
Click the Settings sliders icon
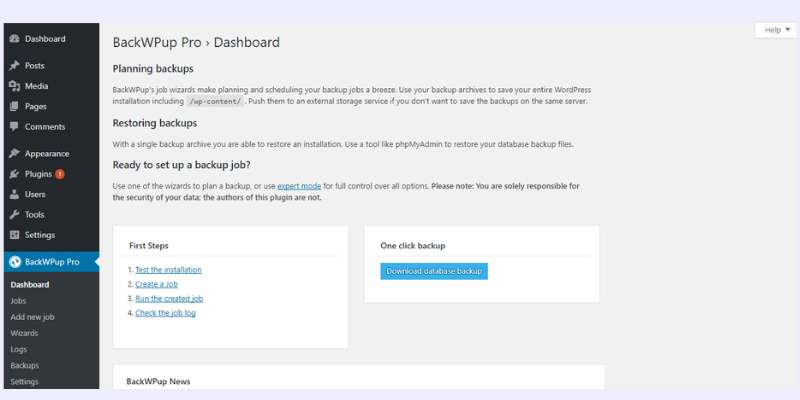tap(14, 235)
